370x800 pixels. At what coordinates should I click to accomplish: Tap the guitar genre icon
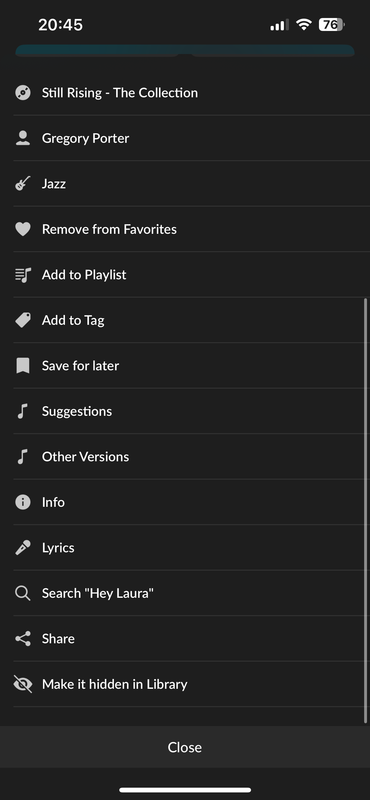[22, 184]
